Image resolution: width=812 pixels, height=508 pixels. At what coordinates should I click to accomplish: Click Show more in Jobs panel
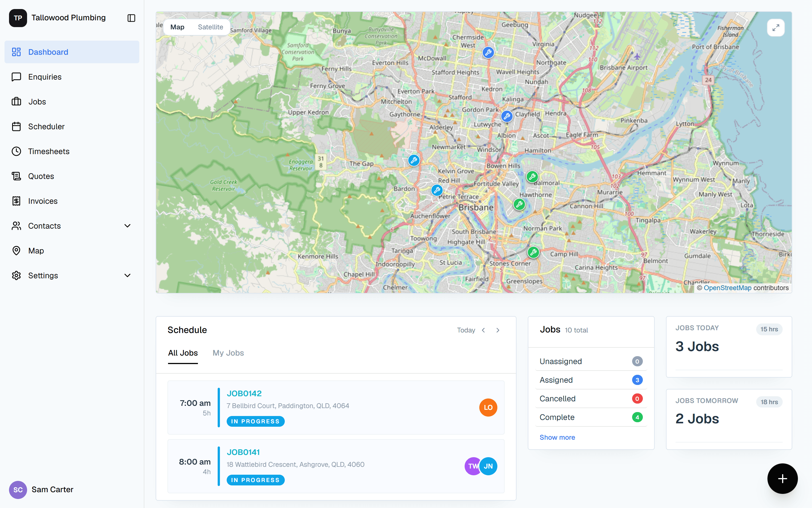[557, 437]
